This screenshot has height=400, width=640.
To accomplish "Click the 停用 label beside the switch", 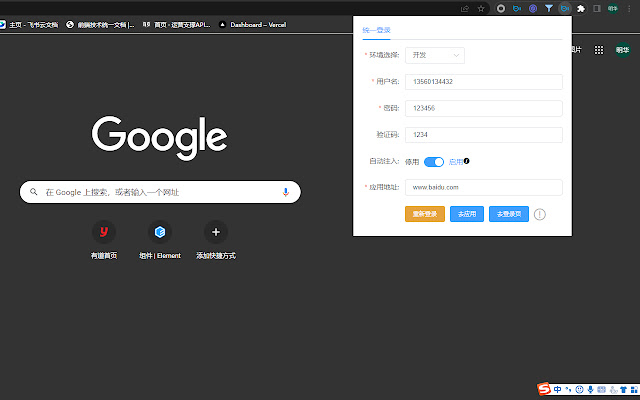I will tap(412, 162).
